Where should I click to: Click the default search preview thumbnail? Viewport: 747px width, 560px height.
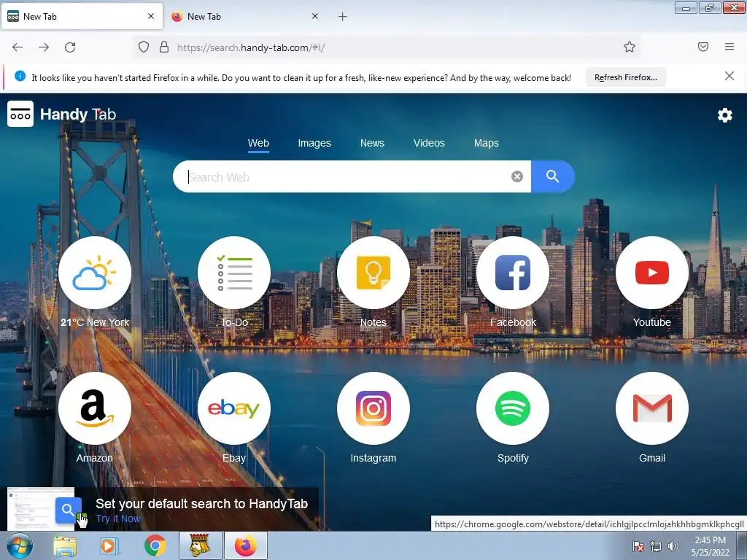[41, 508]
